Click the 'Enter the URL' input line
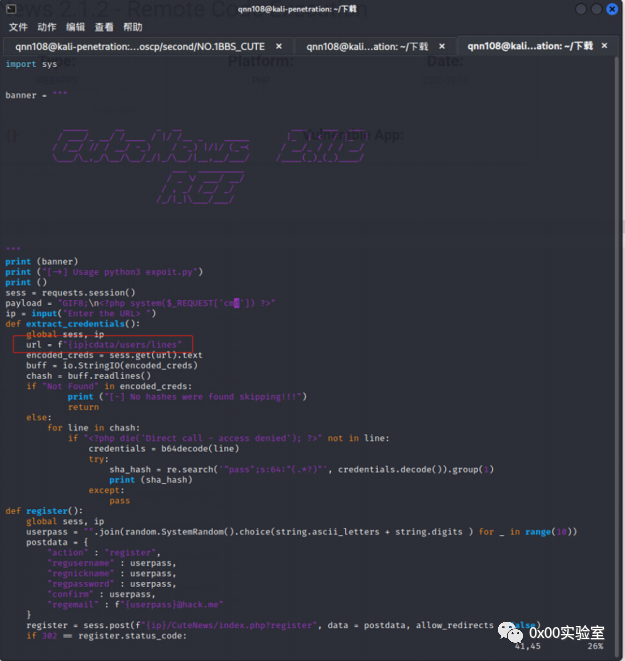The width and height of the screenshot is (625, 661). pos(81,313)
